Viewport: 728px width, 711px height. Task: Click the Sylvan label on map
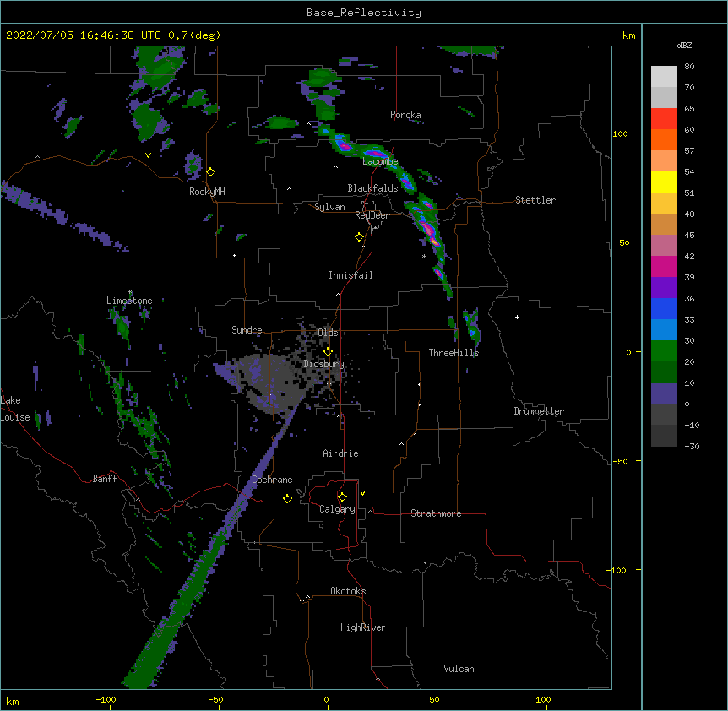pos(329,207)
